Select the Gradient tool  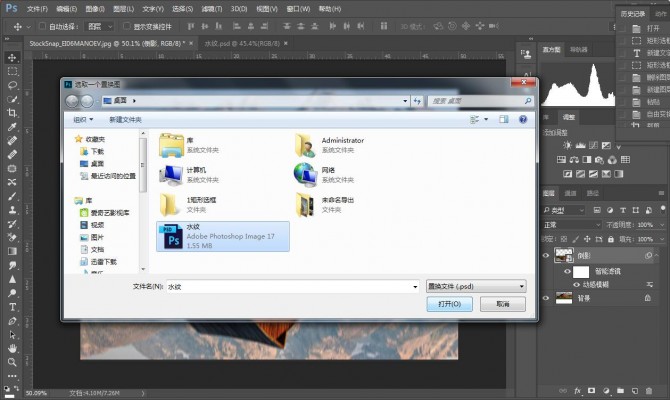[x=12, y=251]
